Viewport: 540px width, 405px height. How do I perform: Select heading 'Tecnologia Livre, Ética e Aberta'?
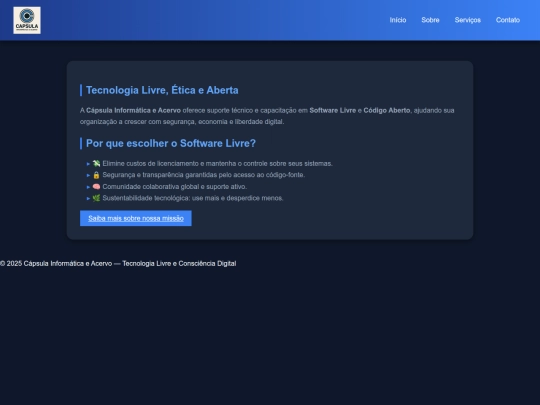coord(162,90)
